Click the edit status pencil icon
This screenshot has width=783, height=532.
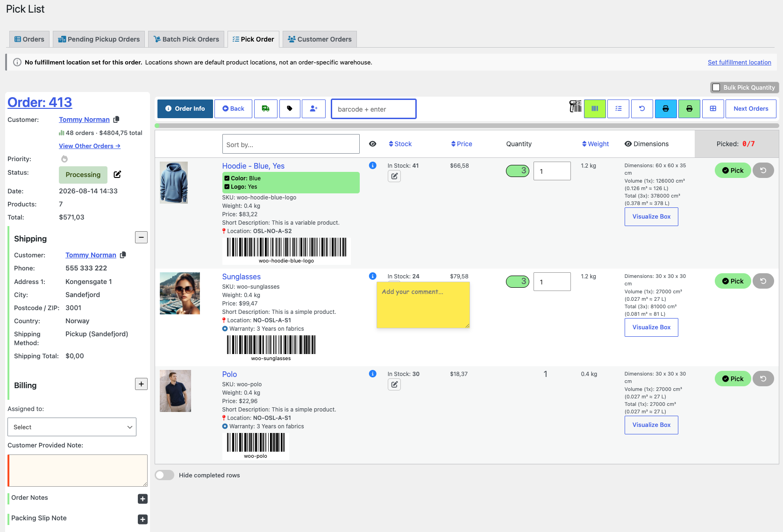click(117, 174)
